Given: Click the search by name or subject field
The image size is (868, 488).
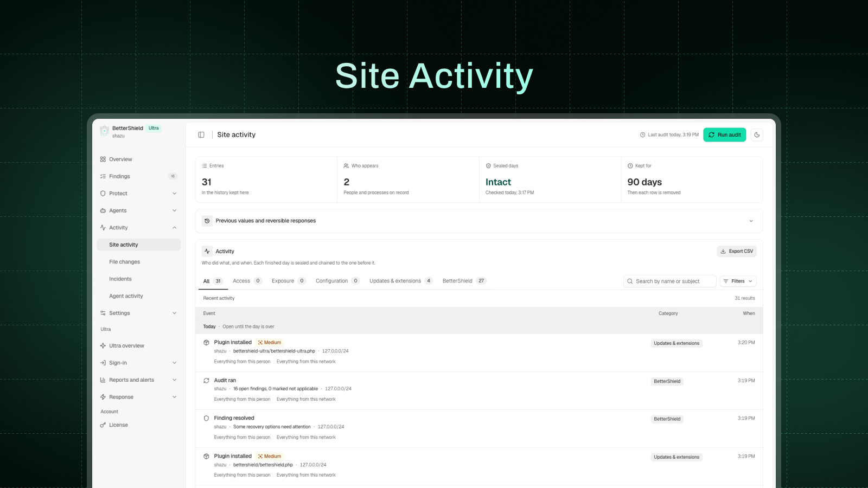Looking at the screenshot, I should click(x=669, y=281).
